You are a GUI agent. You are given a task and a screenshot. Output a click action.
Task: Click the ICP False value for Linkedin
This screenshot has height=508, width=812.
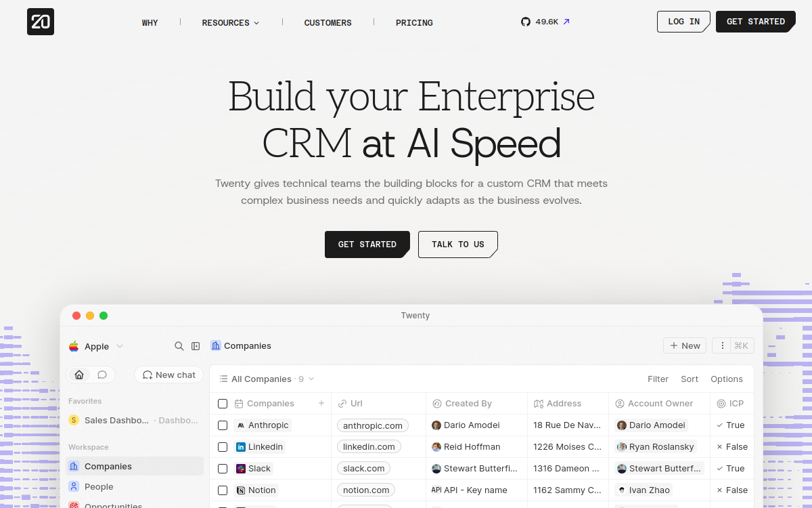coord(732,447)
